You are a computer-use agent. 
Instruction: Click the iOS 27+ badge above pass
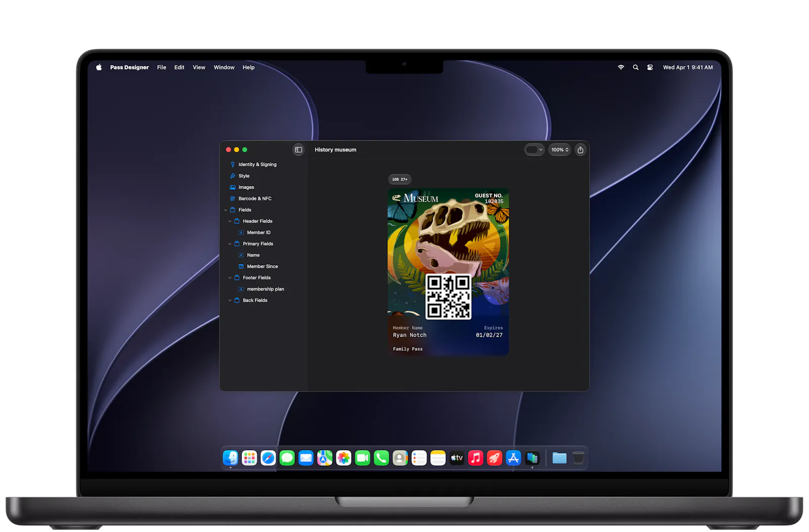coord(399,179)
